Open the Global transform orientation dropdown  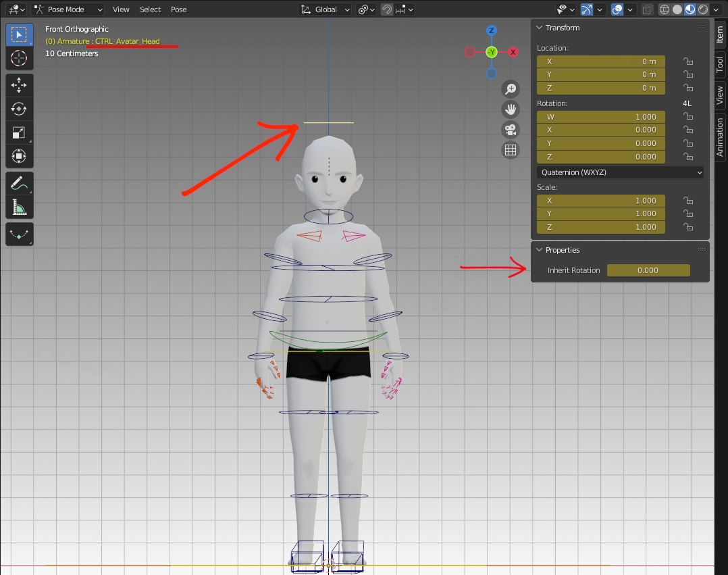tap(326, 9)
